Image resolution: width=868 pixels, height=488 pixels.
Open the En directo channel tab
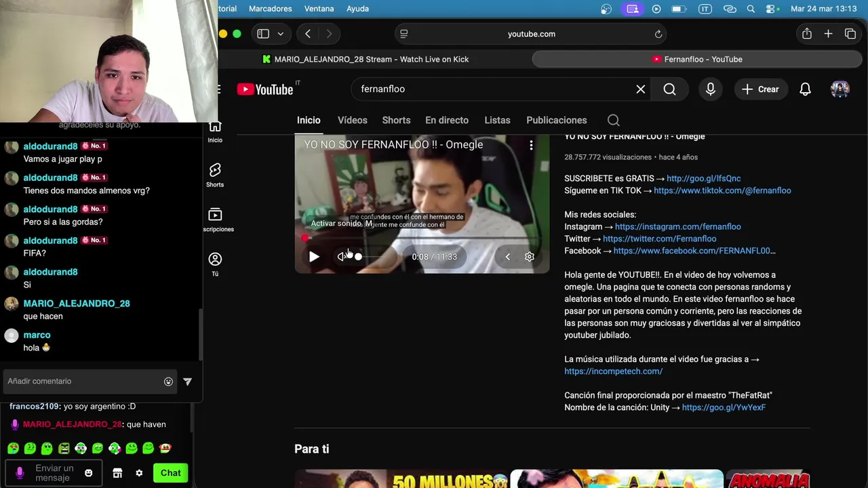pos(447,120)
